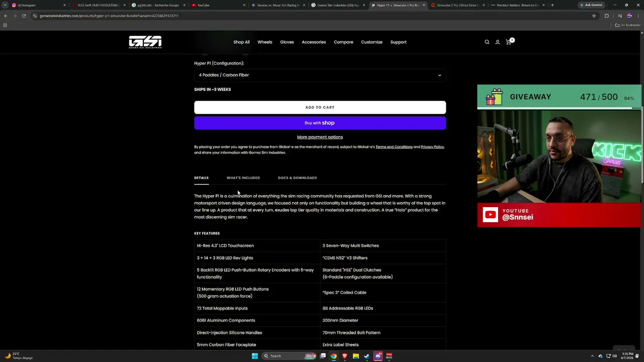Open the Gloves menu
This screenshot has height=362, width=644.
click(x=287, y=42)
